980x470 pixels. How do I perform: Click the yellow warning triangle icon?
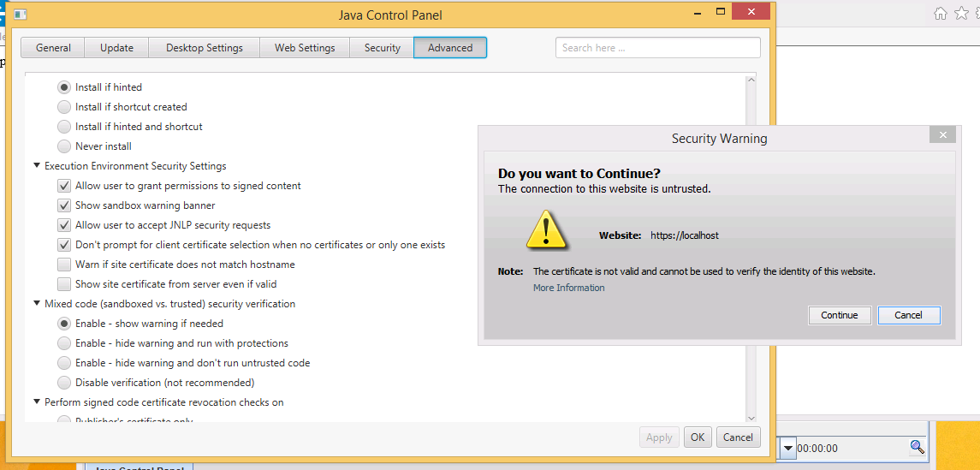tap(544, 229)
